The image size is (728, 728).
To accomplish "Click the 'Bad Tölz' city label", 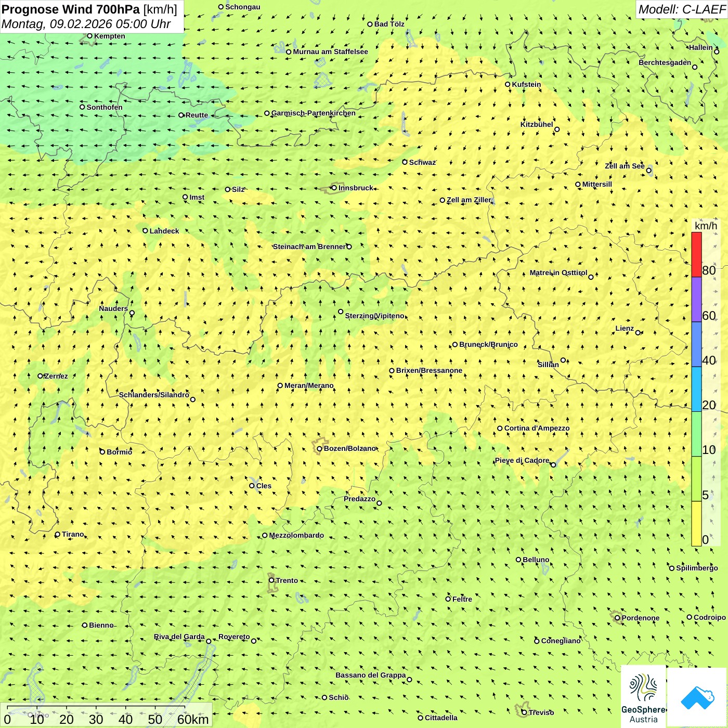I will click(389, 24).
